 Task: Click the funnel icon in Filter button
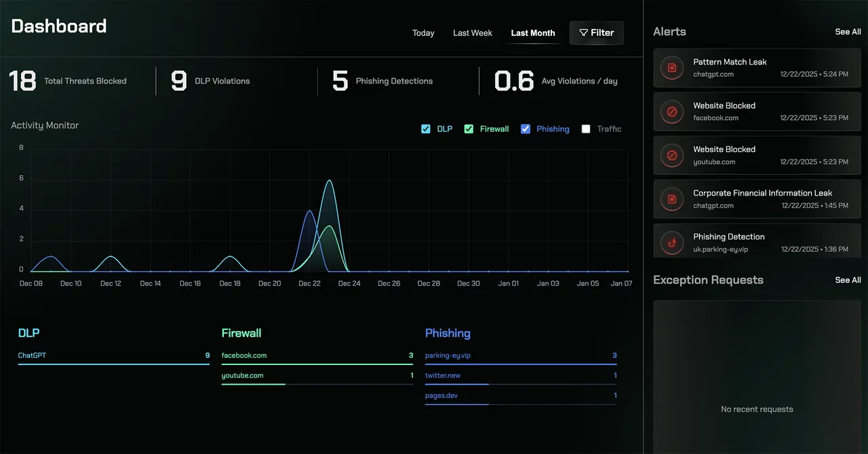point(583,33)
